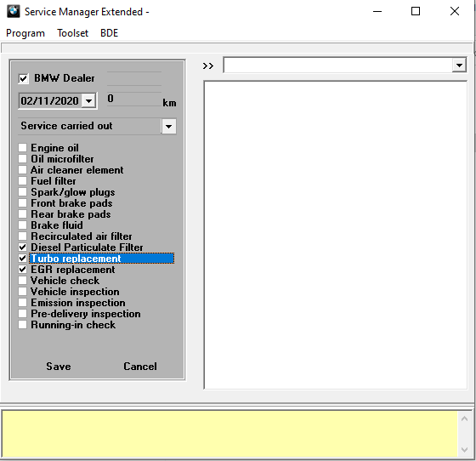Check the Engine oil checkbox

tap(22, 148)
